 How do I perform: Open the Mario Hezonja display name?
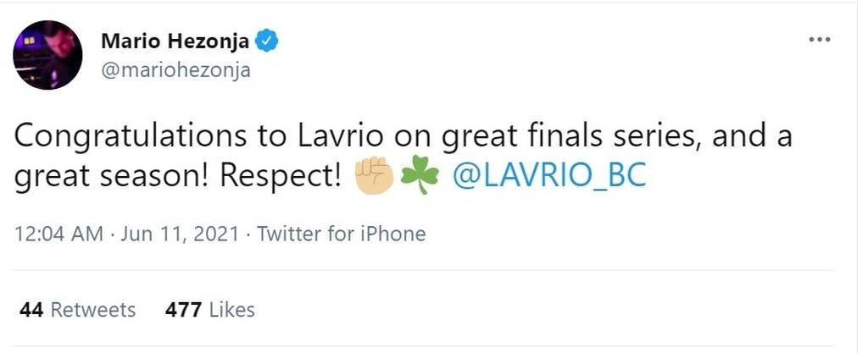(175, 41)
